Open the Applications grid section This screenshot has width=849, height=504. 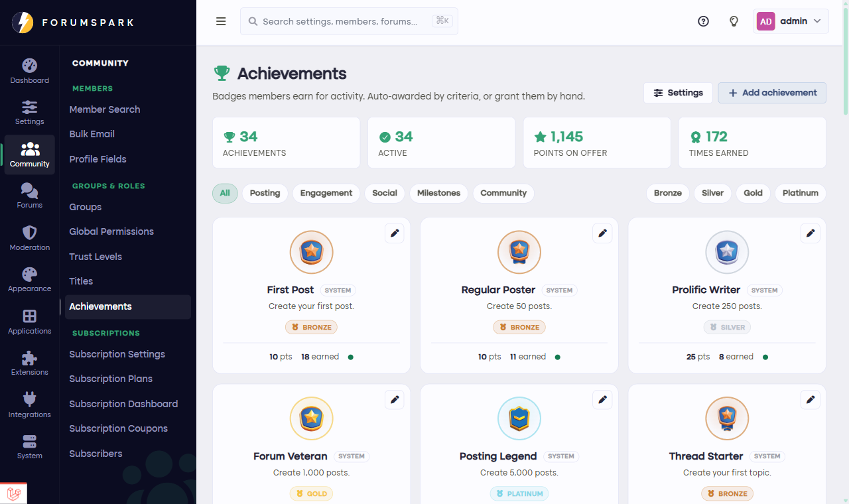(x=29, y=322)
